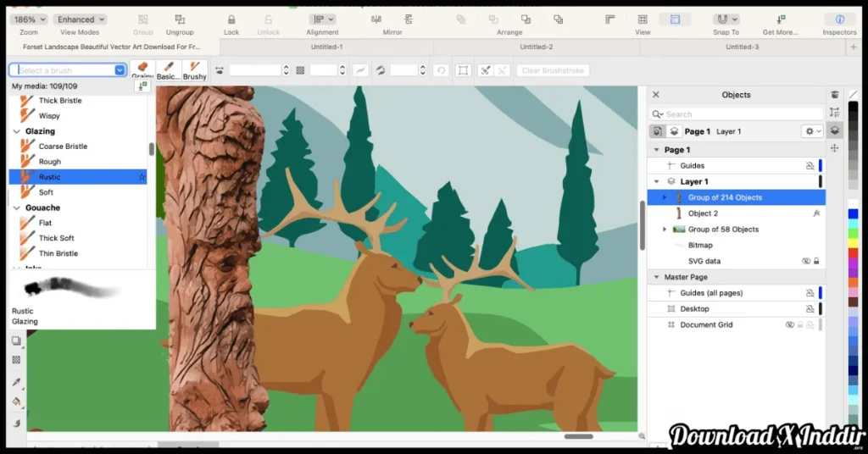Click the zoom magnifier at the canvas corner
This screenshot has width=868, height=454.
(x=642, y=436)
